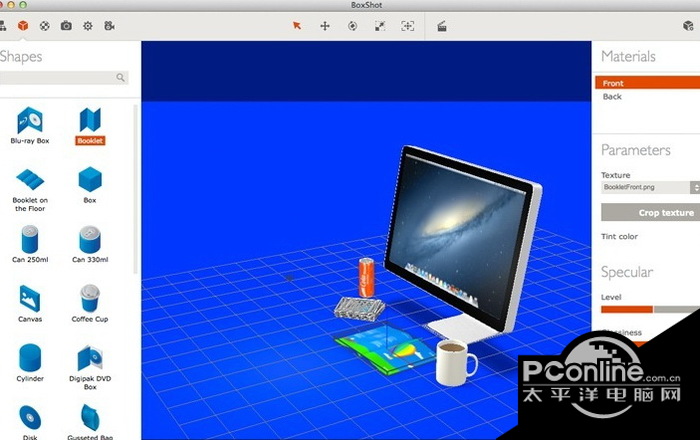Open the lighting panel ball icon
Viewport: 700px width, 440px height.
tap(45, 26)
